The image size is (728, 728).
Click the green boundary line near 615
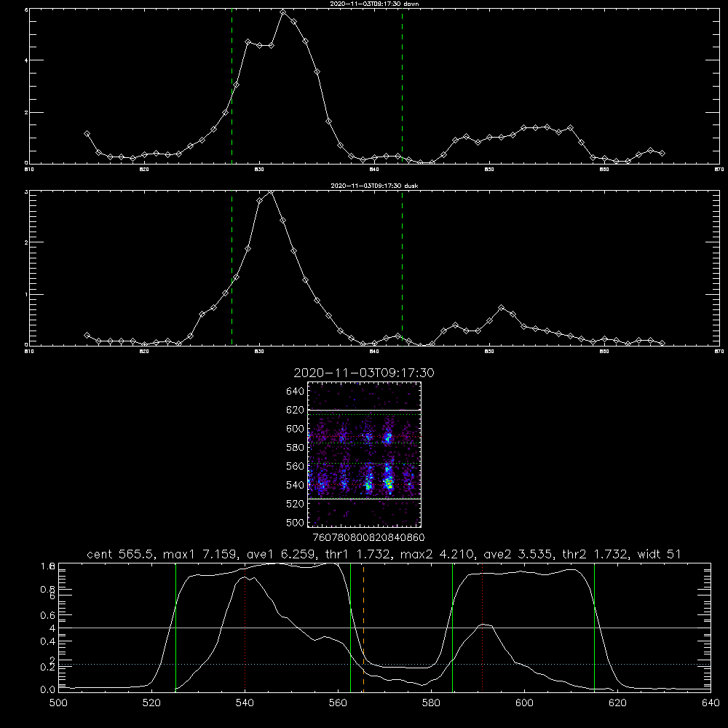coord(594,628)
